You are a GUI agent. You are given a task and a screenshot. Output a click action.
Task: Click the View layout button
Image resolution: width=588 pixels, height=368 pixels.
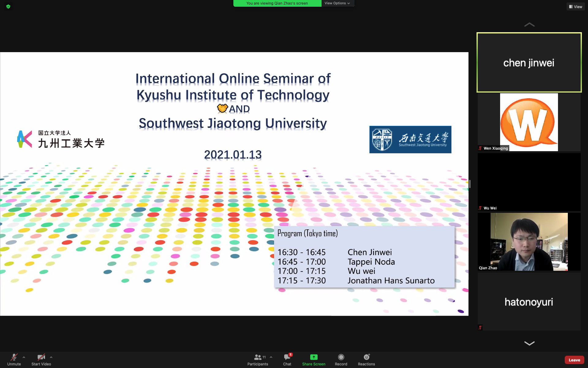576,7
